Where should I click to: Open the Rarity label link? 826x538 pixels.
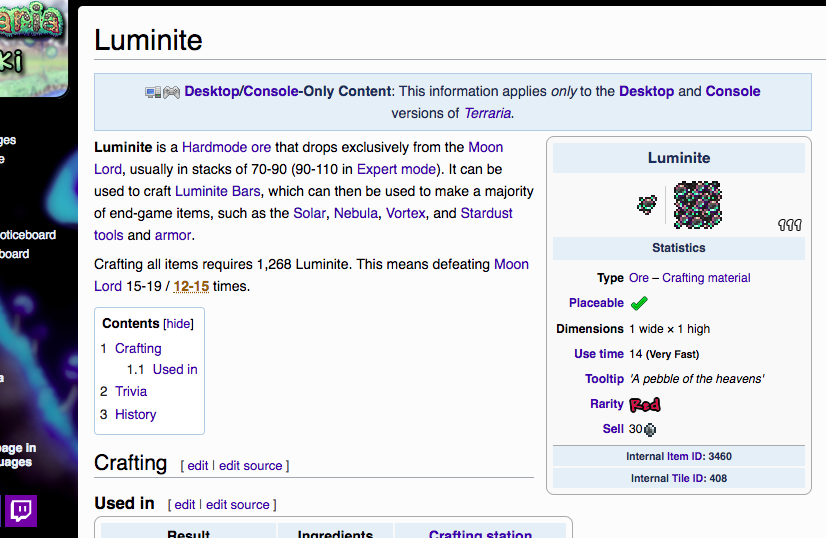(607, 404)
